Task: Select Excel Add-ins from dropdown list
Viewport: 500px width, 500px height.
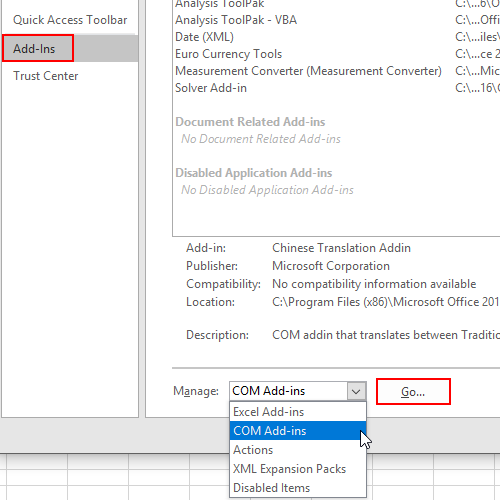Action: [298, 412]
